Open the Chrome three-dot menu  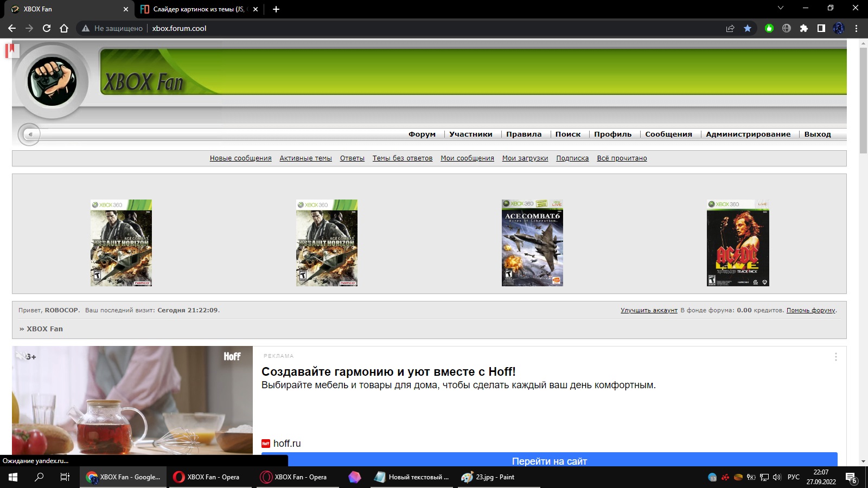(857, 28)
